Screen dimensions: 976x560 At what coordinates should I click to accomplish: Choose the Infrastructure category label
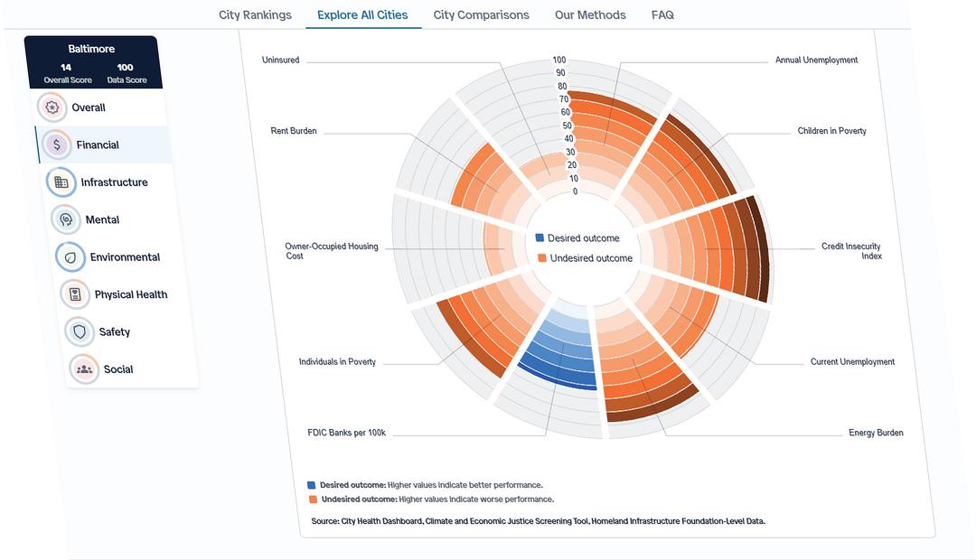115,182
